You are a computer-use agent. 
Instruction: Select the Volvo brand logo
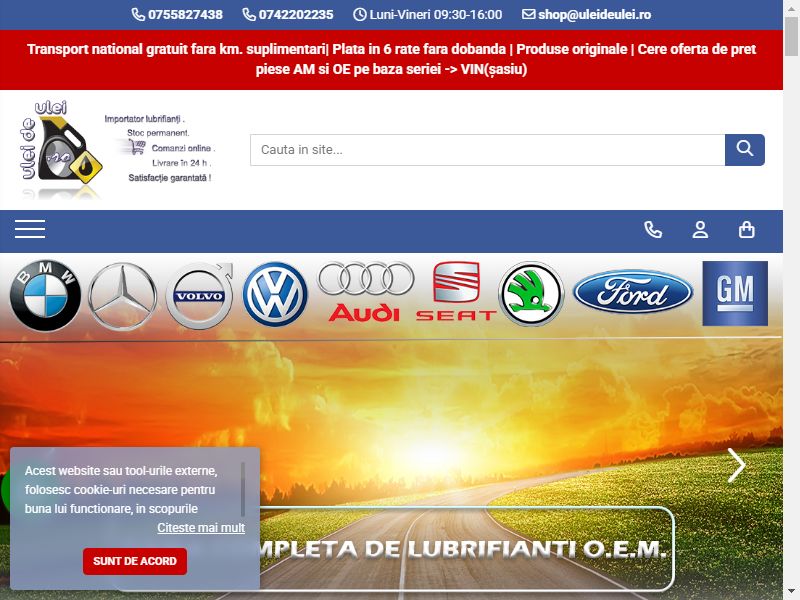tap(199, 295)
